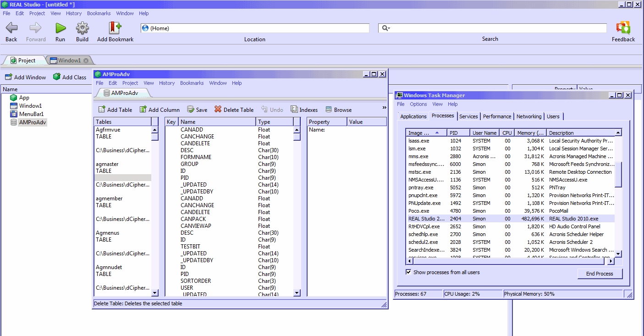
Task: Select the App item in project list
Action: [x=24, y=98]
